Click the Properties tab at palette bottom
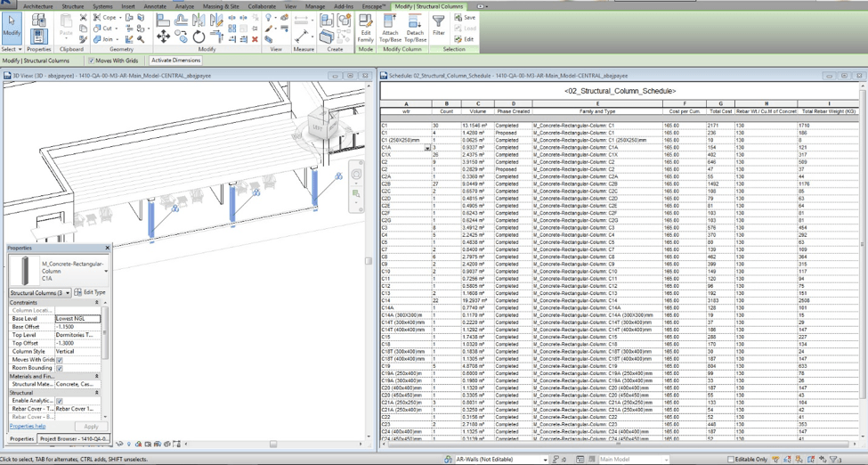868x465 pixels. pos(21,439)
